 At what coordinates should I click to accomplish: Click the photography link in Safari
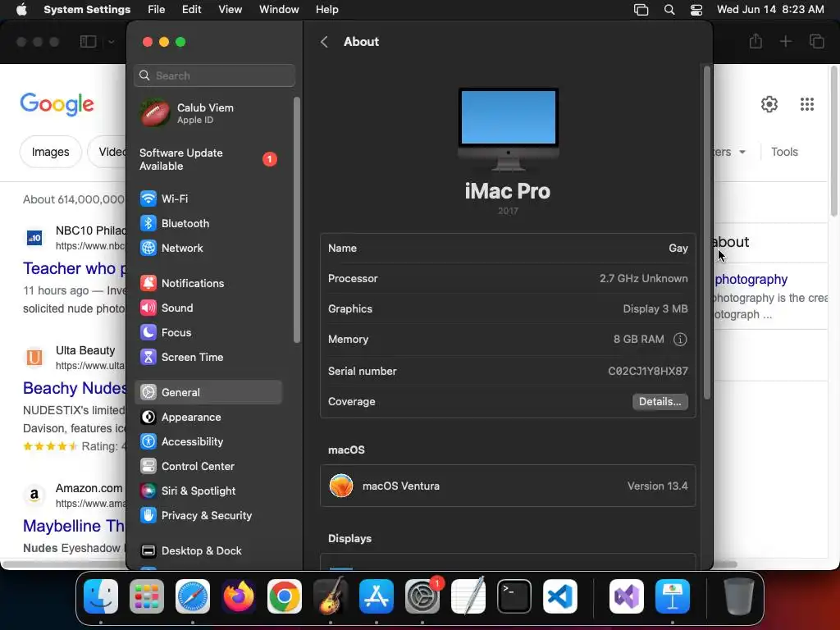(751, 279)
